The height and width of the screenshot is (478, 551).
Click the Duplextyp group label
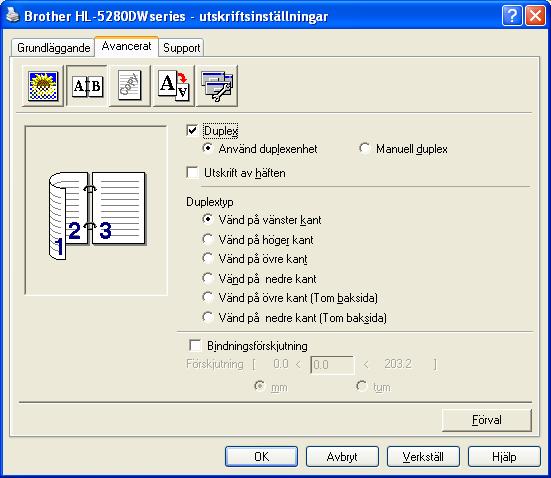tap(210, 202)
